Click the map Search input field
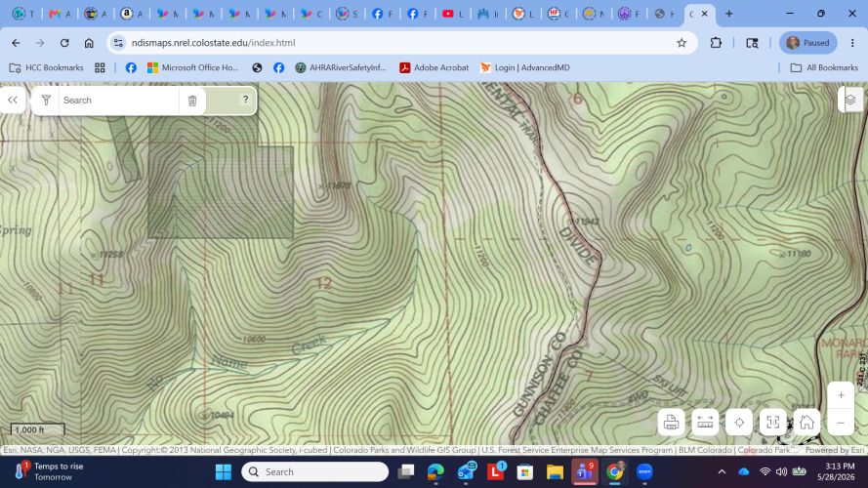 pos(118,101)
